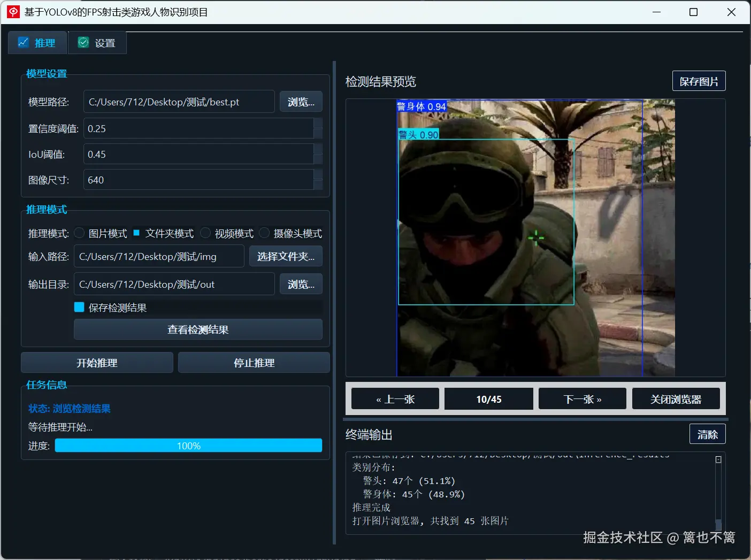Click the 图像尺寸 field showing 640
751x560 pixels.
tap(198, 180)
